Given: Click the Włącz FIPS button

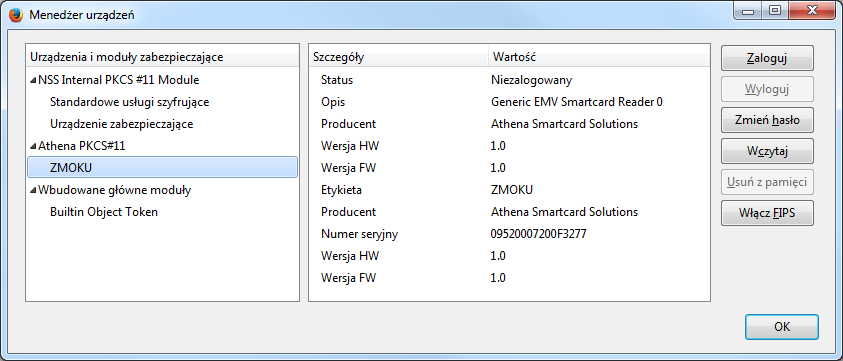Looking at the screenshot, I should pyautogui.click(x=767, y=213).
